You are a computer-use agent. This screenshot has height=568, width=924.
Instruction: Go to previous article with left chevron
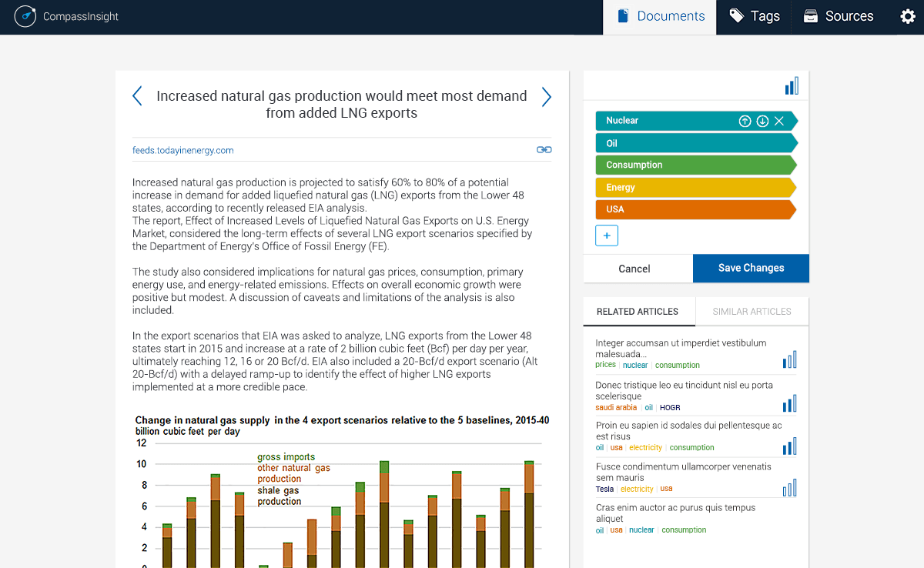[137, 96]
